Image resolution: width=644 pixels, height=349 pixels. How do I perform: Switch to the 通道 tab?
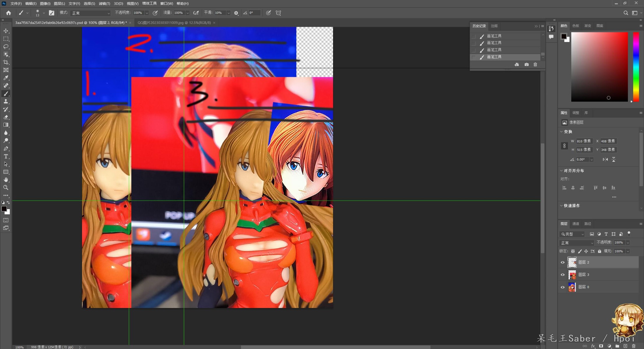[x=576, y=224]
